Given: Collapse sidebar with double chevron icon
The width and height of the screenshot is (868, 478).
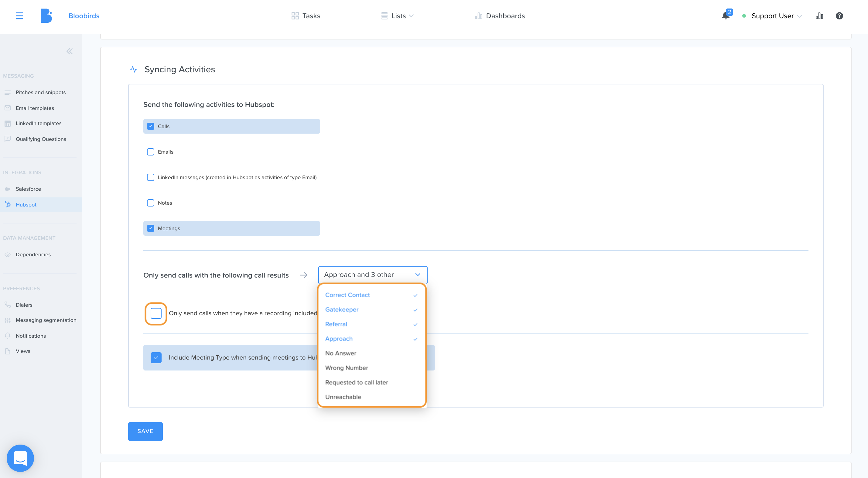Looking at the screenshot, I should coord(70,51).
